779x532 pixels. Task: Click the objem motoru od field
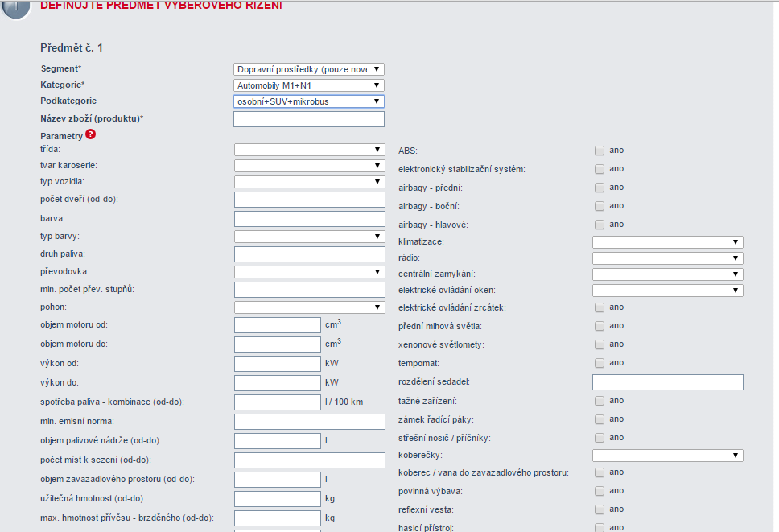[x=277, y=325]
